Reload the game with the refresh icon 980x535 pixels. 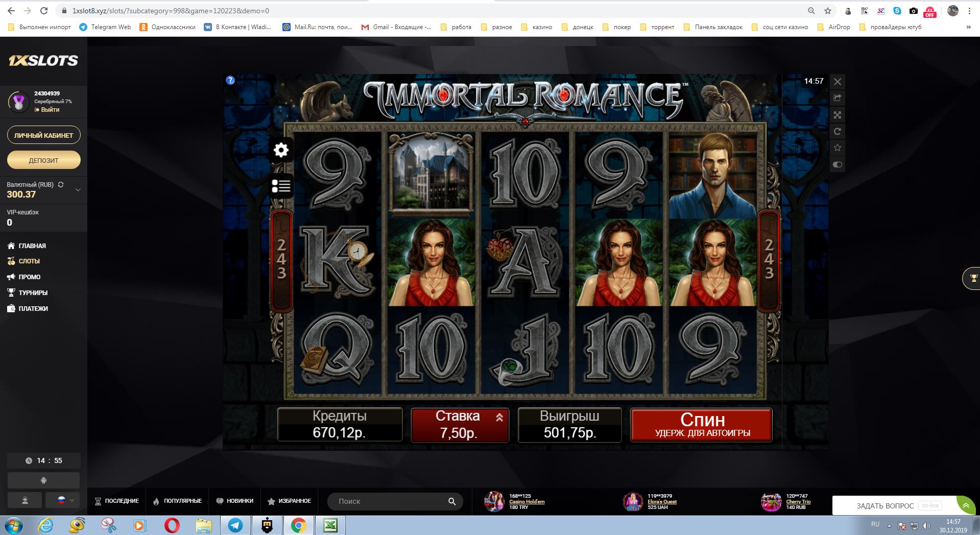[838, 131]
